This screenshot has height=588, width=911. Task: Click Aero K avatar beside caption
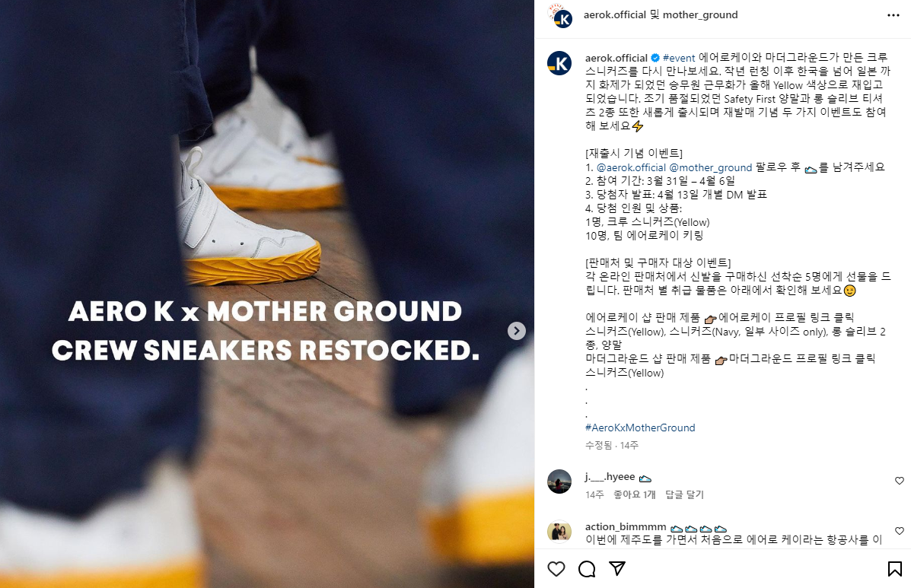(x=559, y=63)
